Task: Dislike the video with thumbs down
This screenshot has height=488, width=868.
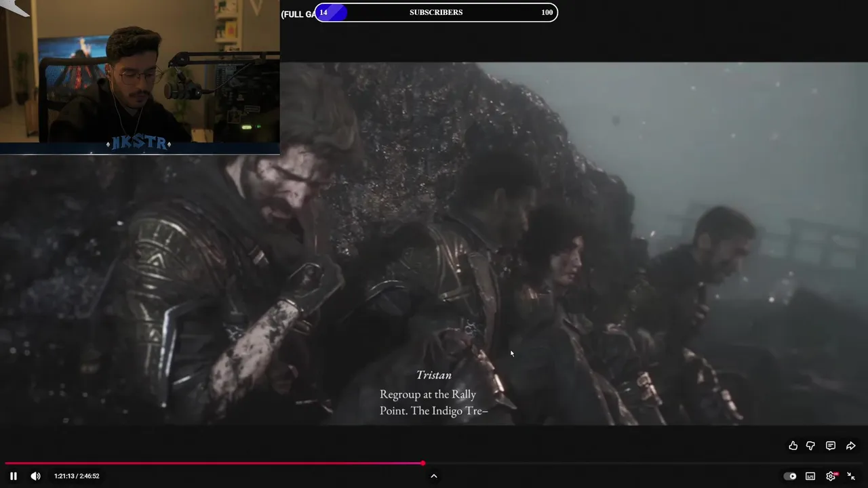Action: tap(810, 445)
